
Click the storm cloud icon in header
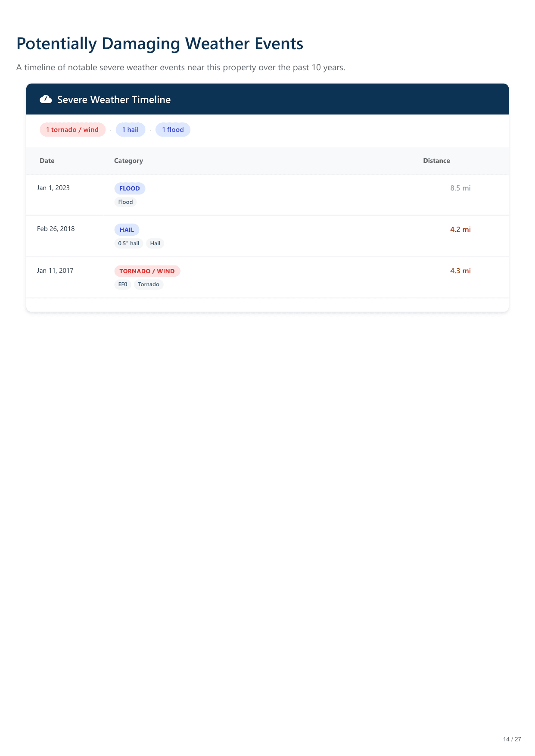[46, 100]
